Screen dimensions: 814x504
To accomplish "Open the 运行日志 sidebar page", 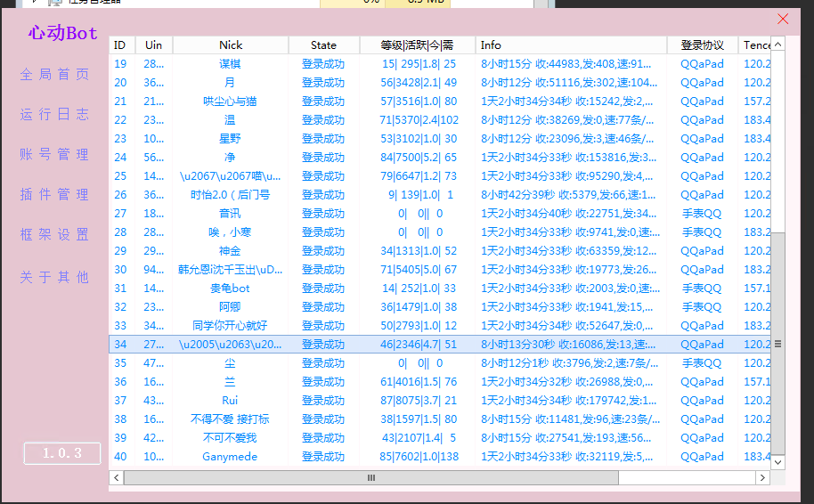I will [x=55, y=115].
